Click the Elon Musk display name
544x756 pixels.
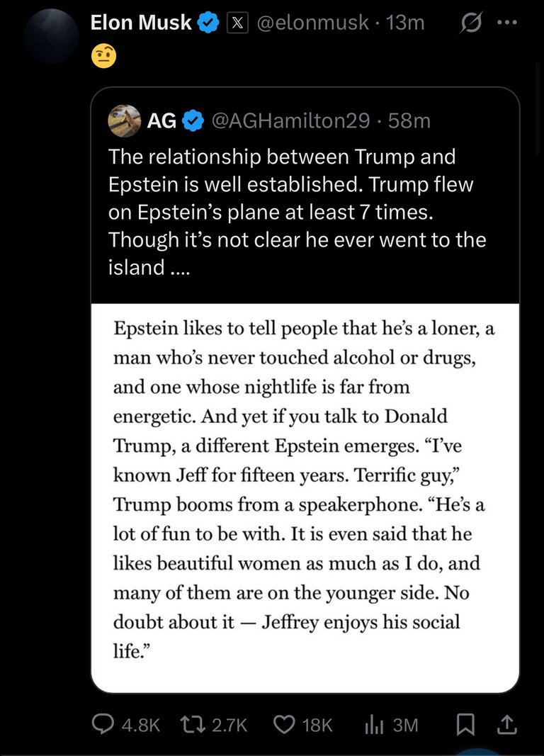(x=141, y=23)
